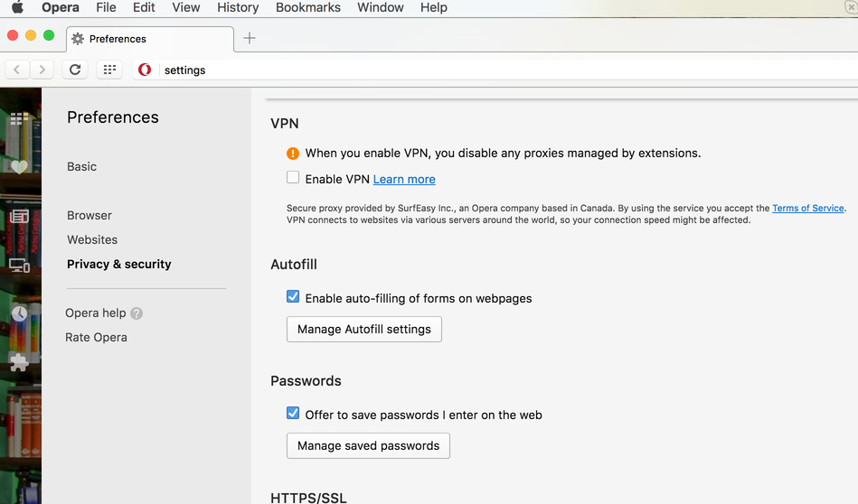Click the Speed Dial grid toolbar button
This screenshot has width=858, height=504.
pos(109,70)
